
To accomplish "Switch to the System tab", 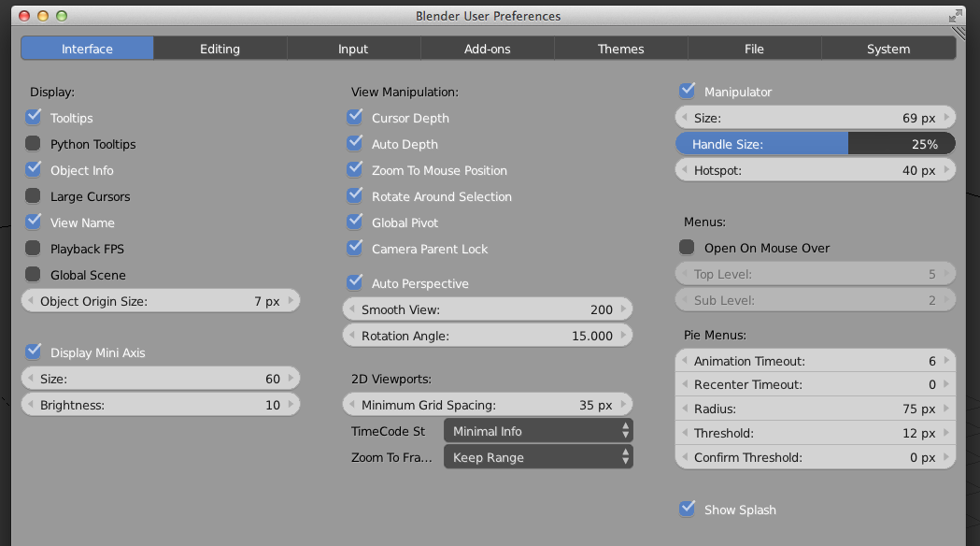I will (888, 49).
